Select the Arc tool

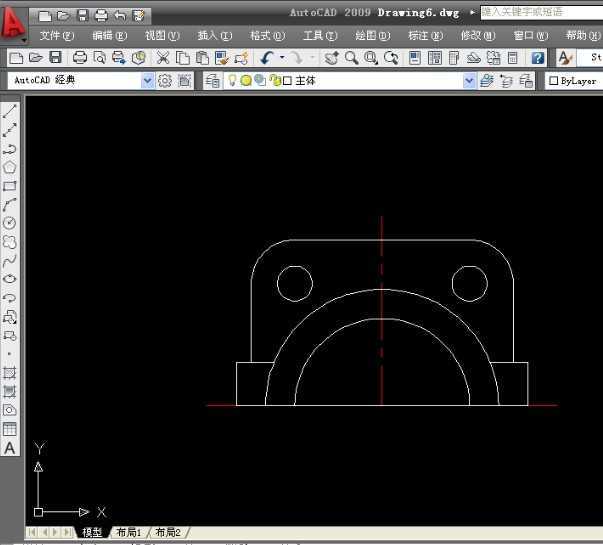pyautogui.click(x=10, y=205)
